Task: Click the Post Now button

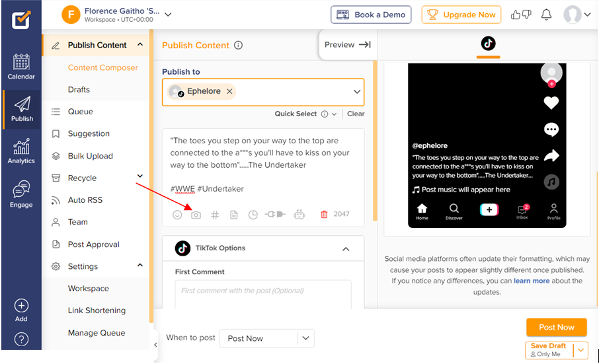Action: coord(557,328)
